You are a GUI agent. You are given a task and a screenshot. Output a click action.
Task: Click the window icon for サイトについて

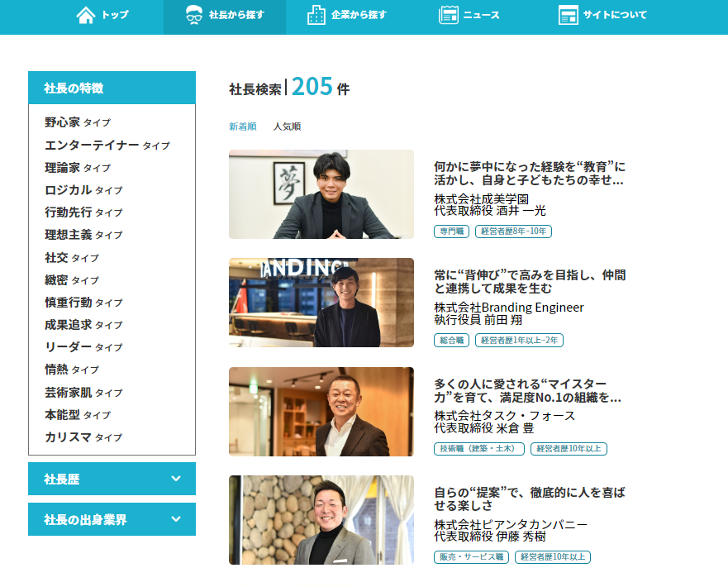(569, 15)
